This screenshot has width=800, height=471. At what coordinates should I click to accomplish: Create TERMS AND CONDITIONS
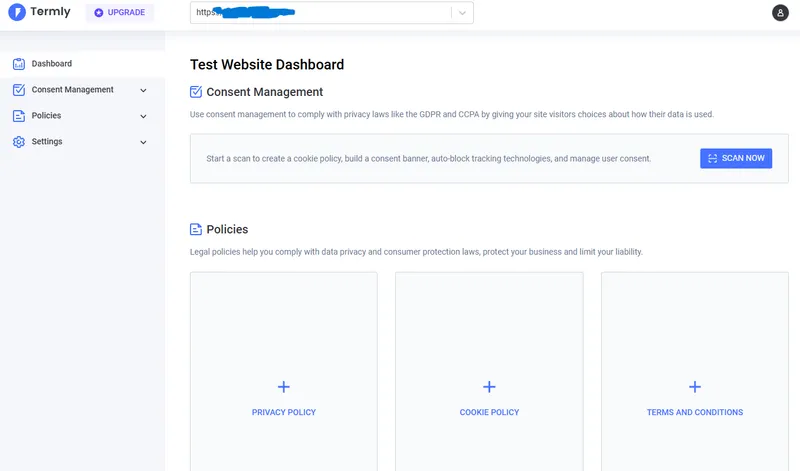click(695, 372)
